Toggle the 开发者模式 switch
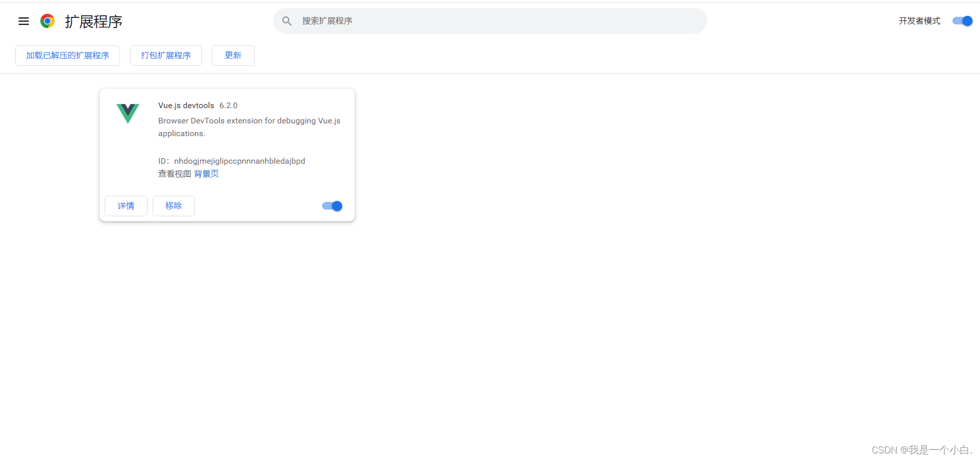Image resolution: width=980 pixels, height=460 pixels. [x=962, y=21]
